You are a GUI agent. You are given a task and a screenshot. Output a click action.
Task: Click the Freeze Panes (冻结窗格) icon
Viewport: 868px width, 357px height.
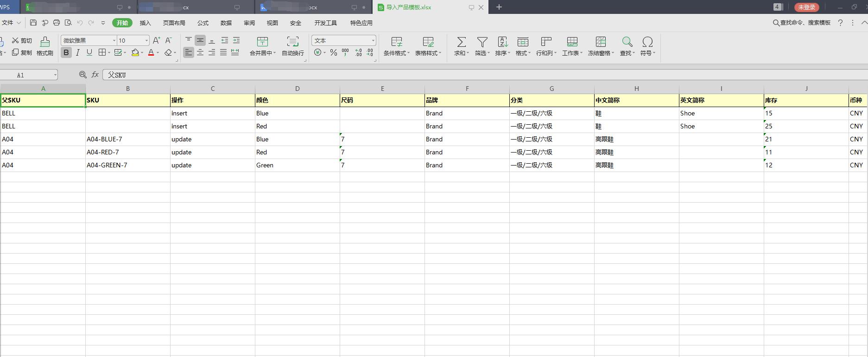click(601, 42)
